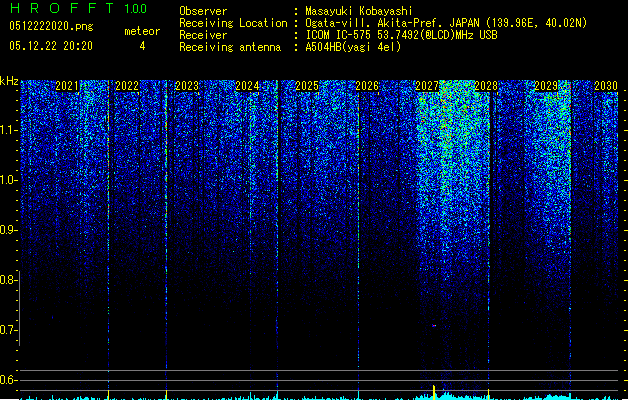Screen dimensions: 629x400
Task: Click the 2025 time marker
Action: point(307,86)
